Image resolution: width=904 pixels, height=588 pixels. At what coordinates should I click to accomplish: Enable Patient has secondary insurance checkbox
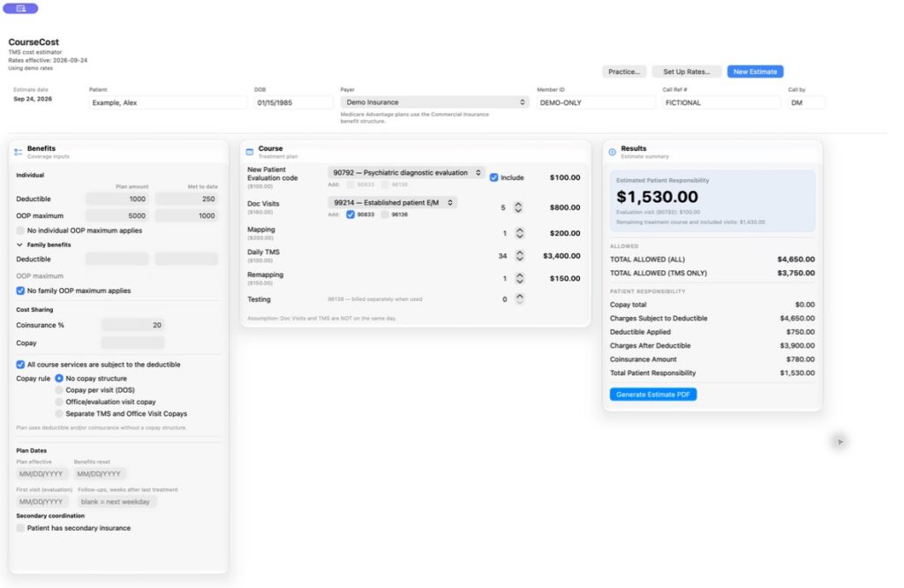(20, 528)
